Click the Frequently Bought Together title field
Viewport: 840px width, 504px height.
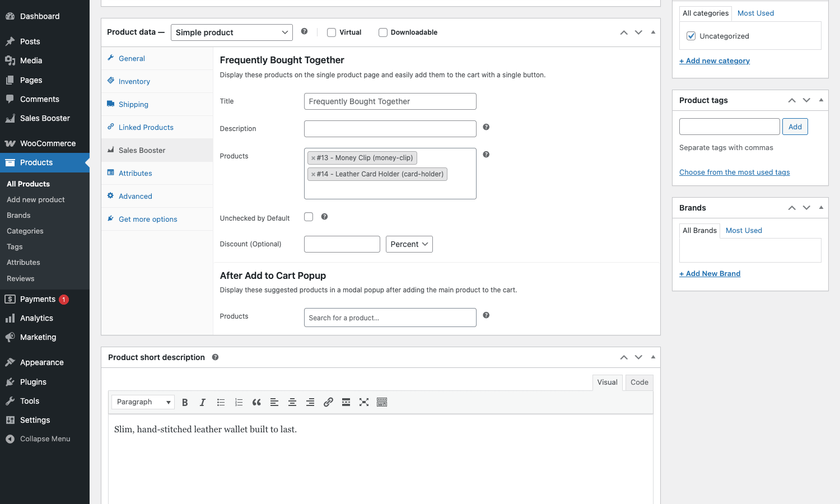[x=390, y=101]
